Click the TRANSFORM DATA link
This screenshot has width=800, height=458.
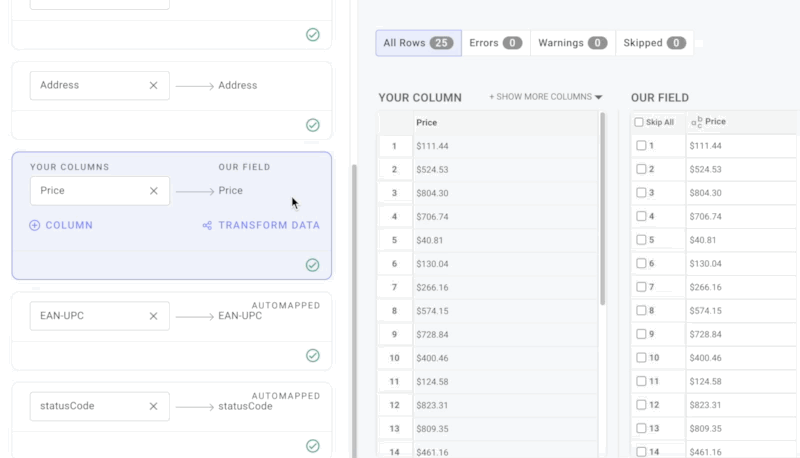[x=269, y=226]
